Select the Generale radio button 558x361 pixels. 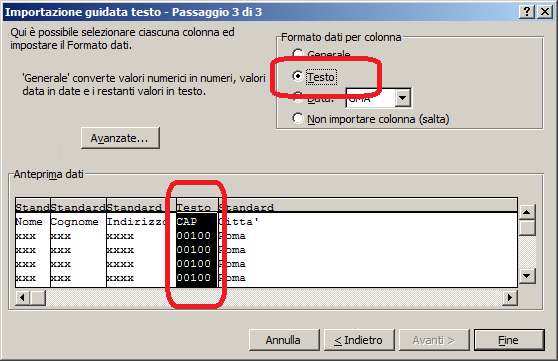pyautogui.click(x=298, y=54)
